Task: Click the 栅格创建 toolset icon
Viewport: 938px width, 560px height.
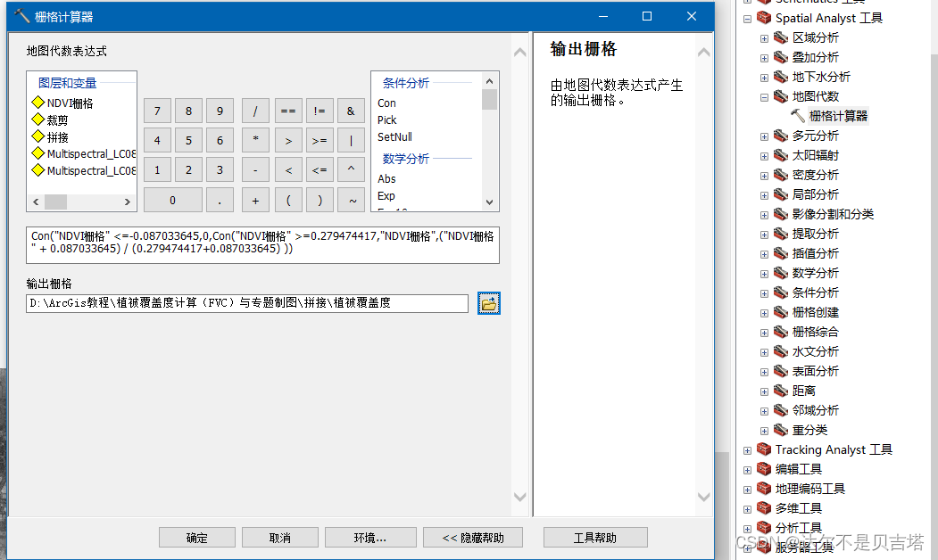Action: coord(781,312)
